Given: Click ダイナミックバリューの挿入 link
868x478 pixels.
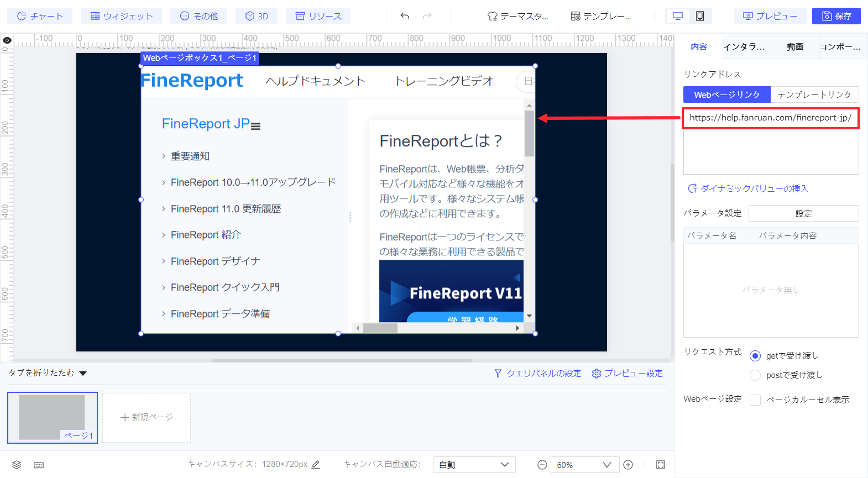Looking at the screenshot, I should pos(748,188).
